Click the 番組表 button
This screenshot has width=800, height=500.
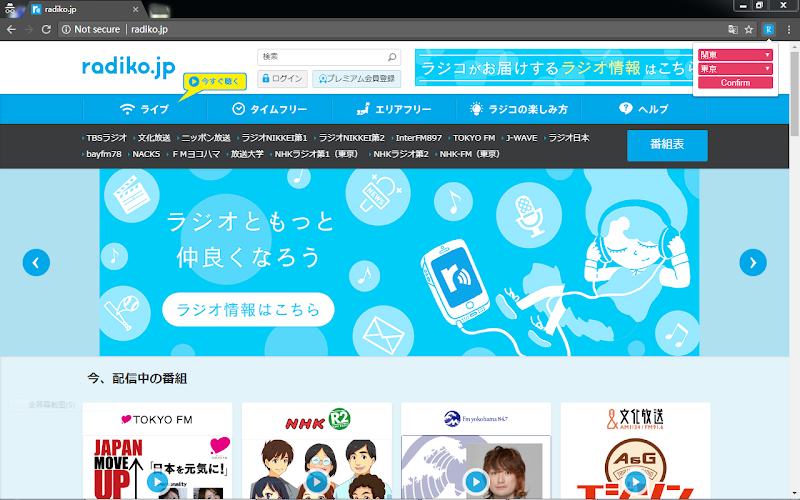coord(667,145)
